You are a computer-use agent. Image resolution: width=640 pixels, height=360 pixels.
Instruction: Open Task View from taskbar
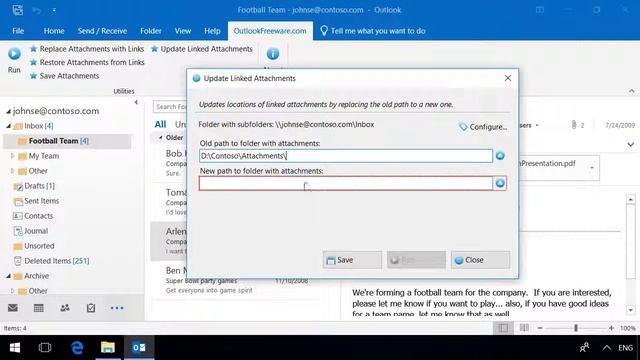[45, 348]
